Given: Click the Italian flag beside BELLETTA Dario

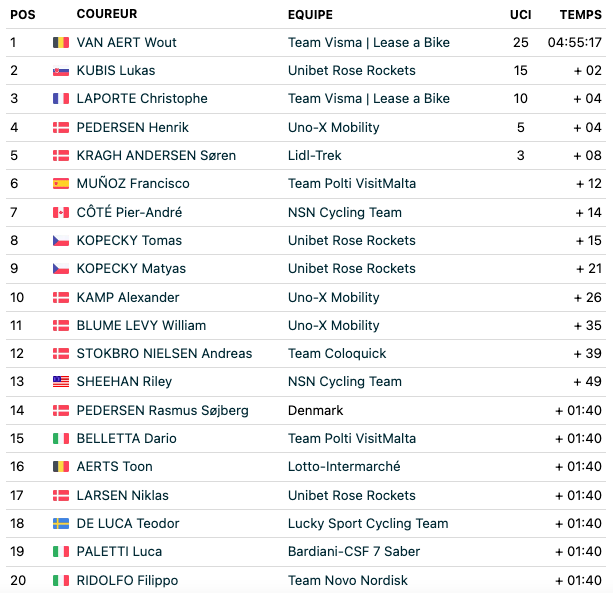Looking at the screenshot, I should point(61,439).
